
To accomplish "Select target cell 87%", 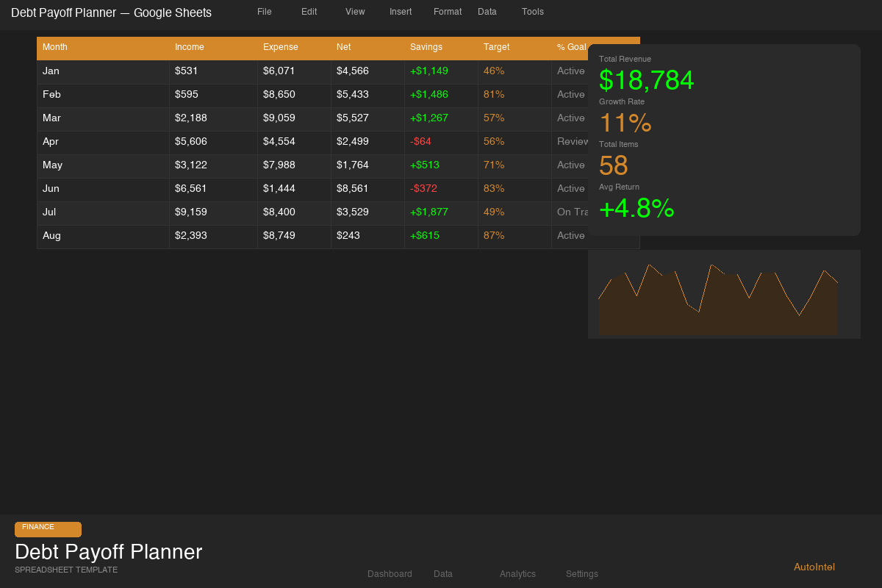I will (x=514, y=237).
